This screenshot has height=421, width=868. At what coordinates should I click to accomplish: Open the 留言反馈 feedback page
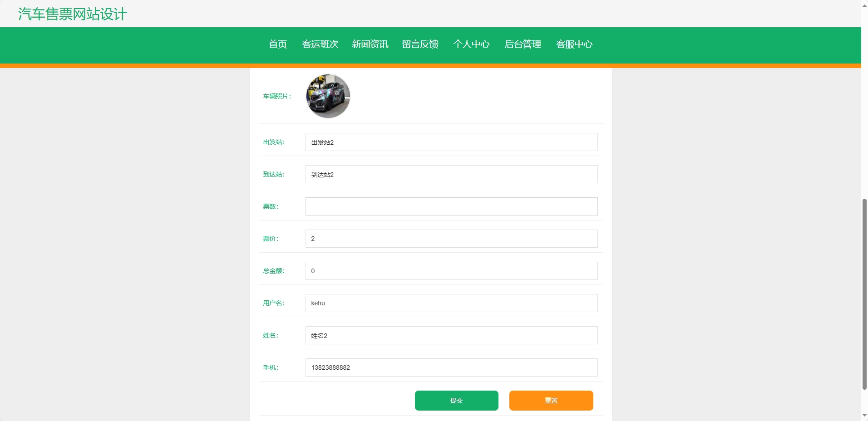420,44
